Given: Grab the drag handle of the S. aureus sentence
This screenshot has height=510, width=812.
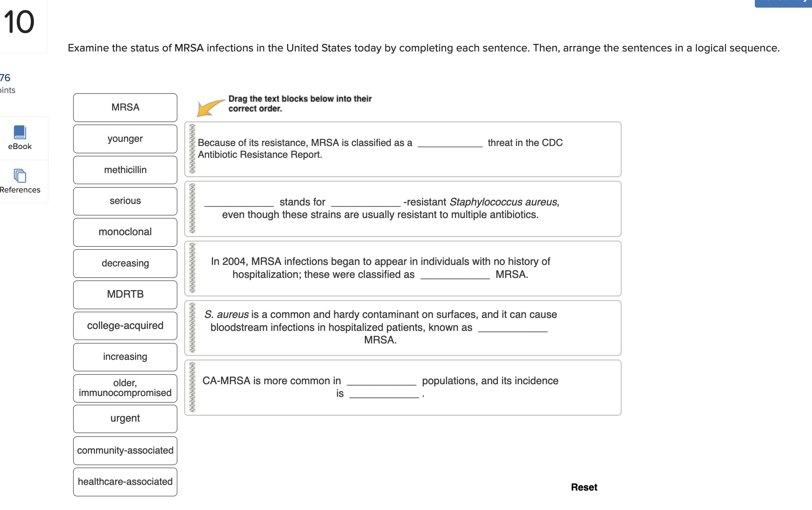Looking at the screenshot, I should point(193,328).
